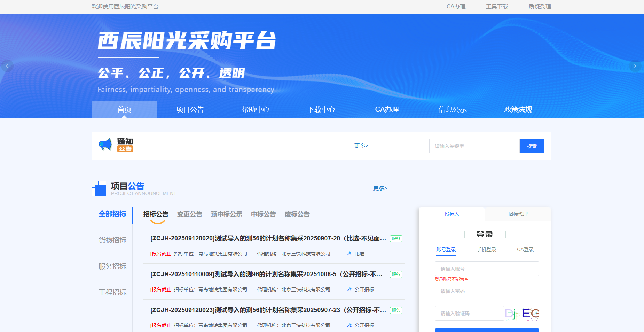Click the 服务 badge on the first announcement
The width and height of the screenshot is (644, 332).
coord(395,239)
